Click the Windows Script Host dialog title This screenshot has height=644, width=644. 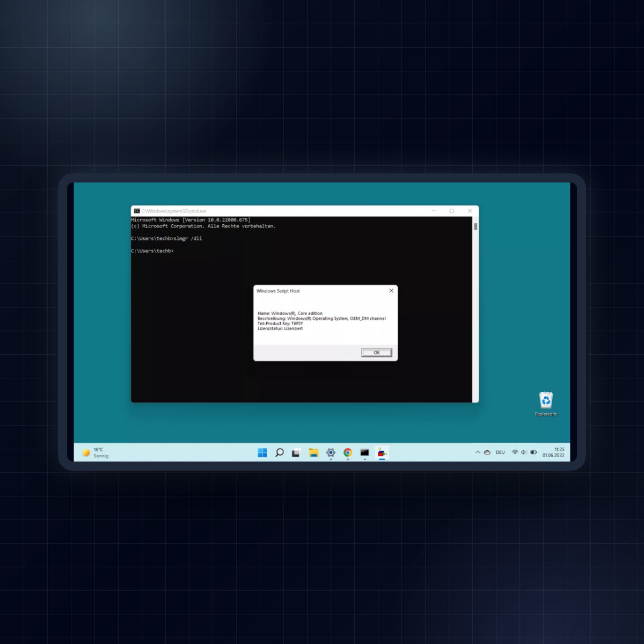(x=278, y=291)
